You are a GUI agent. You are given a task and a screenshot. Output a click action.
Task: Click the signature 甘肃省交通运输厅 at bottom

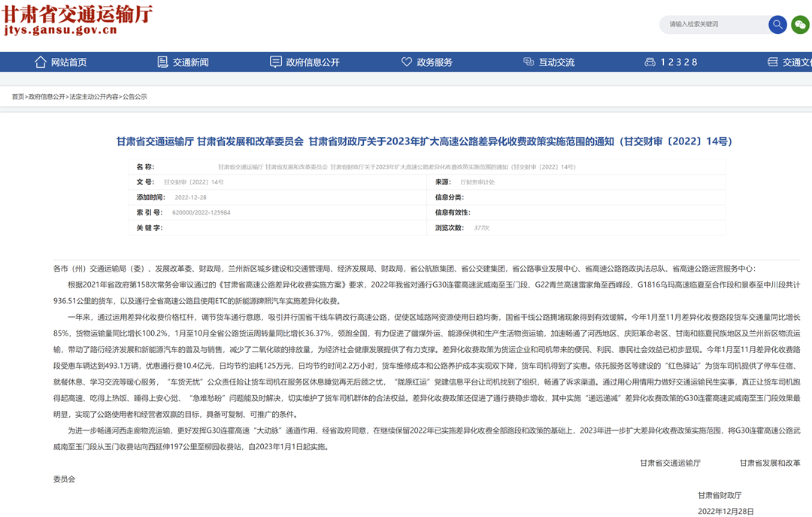point(670,463)
